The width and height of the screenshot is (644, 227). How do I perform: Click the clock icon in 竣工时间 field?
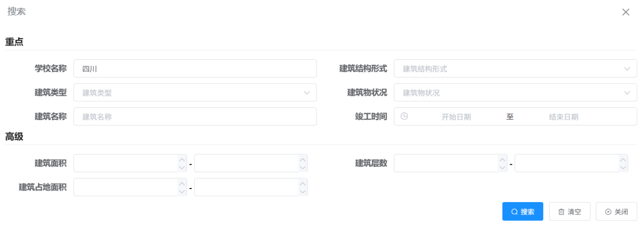(x=404, y=117)
